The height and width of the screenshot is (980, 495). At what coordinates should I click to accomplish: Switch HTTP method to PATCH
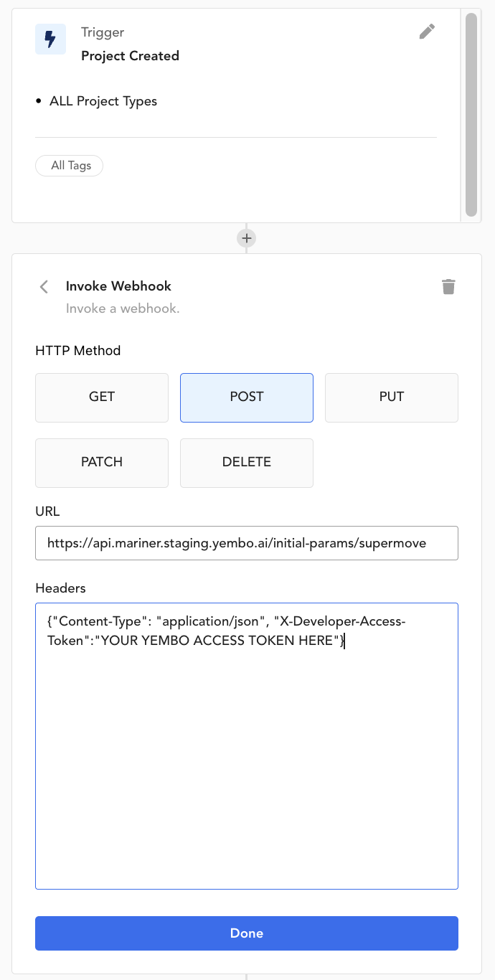coord(102,463)
